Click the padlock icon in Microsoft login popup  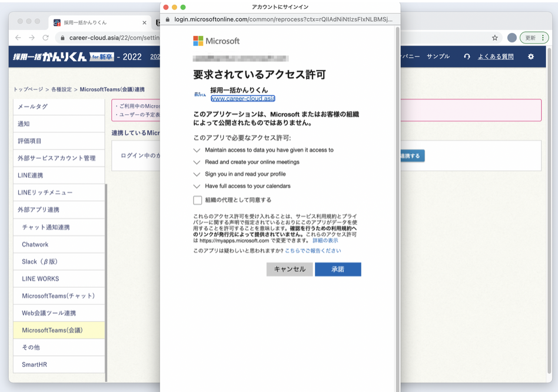(168, 19)
